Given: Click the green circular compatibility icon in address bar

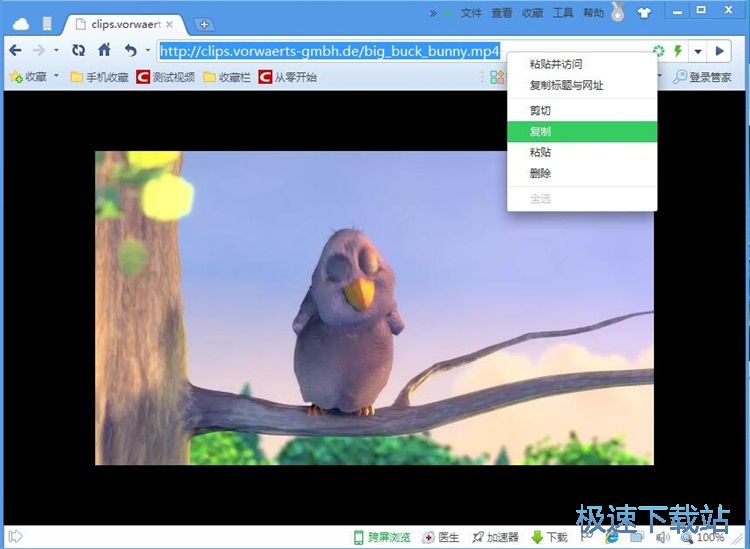Looking at the screenshot, I should tap(659, 51).
